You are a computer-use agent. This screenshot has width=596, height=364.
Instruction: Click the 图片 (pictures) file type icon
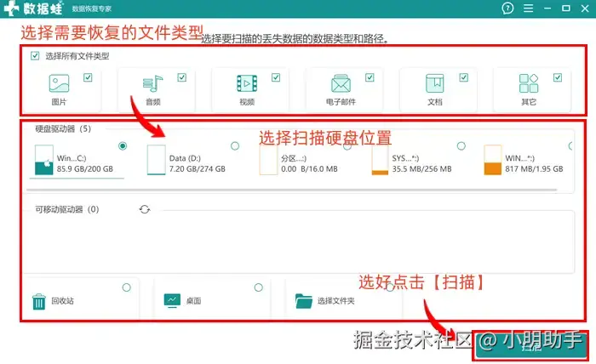click(59, 83)
